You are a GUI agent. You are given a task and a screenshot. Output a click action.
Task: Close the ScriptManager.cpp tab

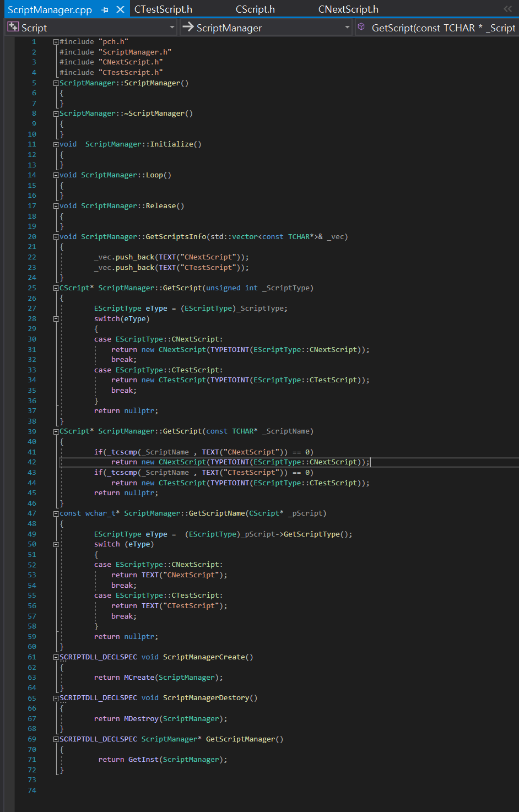[120, 9]
